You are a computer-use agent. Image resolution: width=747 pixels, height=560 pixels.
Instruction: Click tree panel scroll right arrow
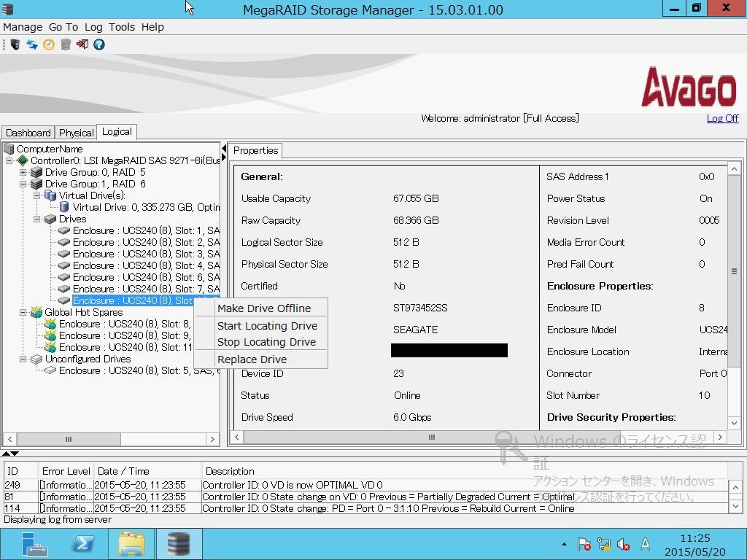212,439
